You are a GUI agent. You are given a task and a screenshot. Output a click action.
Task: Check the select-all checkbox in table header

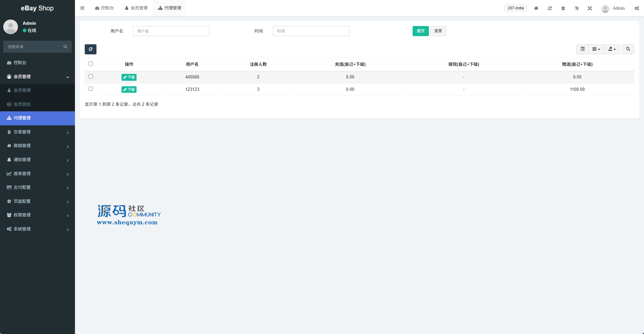pos(91,64)
